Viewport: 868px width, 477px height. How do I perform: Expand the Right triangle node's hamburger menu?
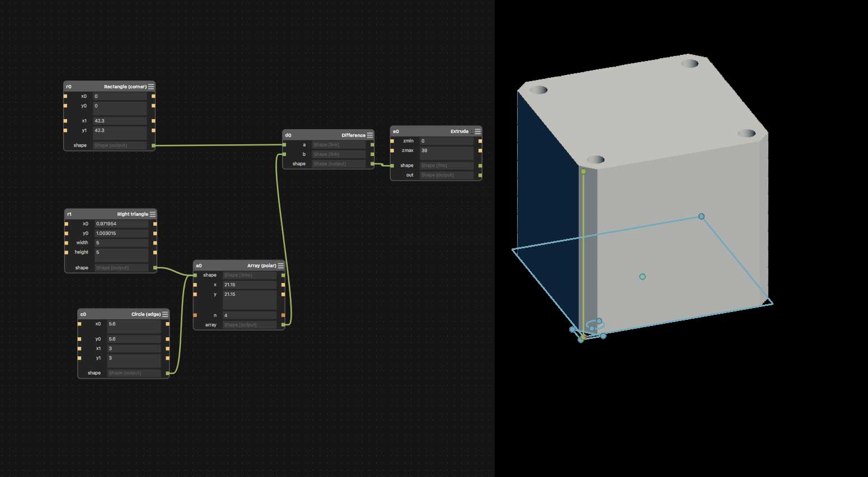tap(152, 214)
